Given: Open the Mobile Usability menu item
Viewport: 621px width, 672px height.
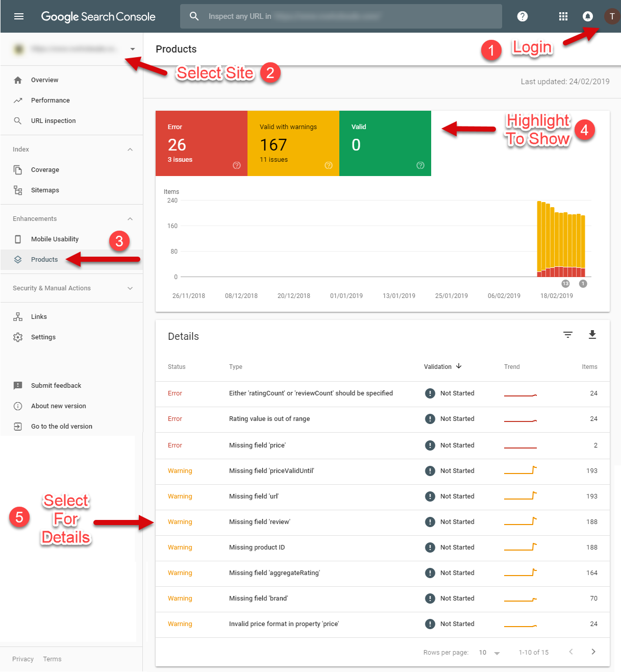Looking at the screenshot, I should tap(71, 239).
